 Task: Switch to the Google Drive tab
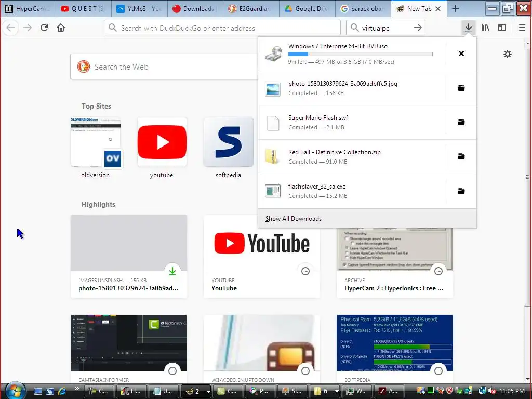coord(307,8)
